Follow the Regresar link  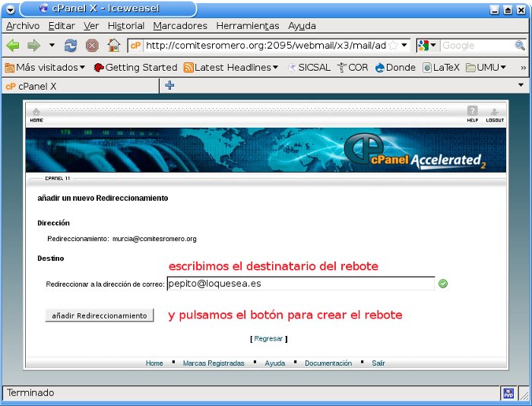click(268, 338)
